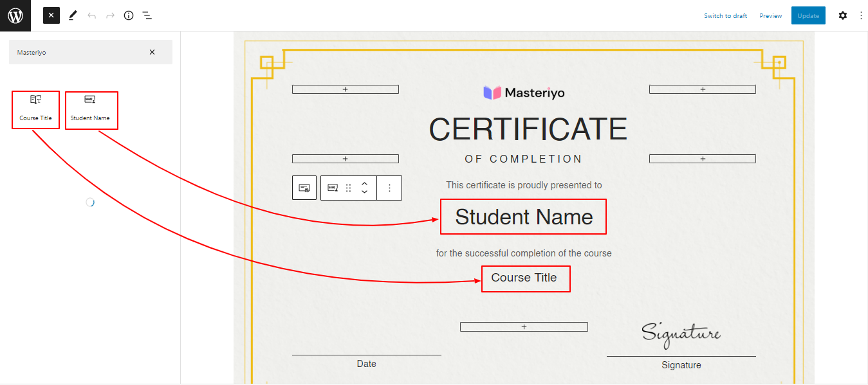The width and height of the screenshot is (868, 385).
Task: Select the CERTIFICATE heading
Action: 528,129
